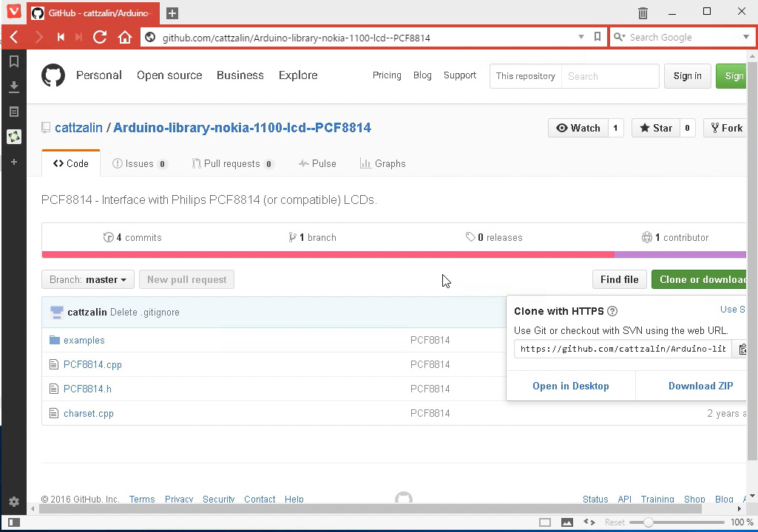Screen dimensions: 758x532
Task: Click Open in Desktop
Action: pyautogui.click(x=570, y=386)
